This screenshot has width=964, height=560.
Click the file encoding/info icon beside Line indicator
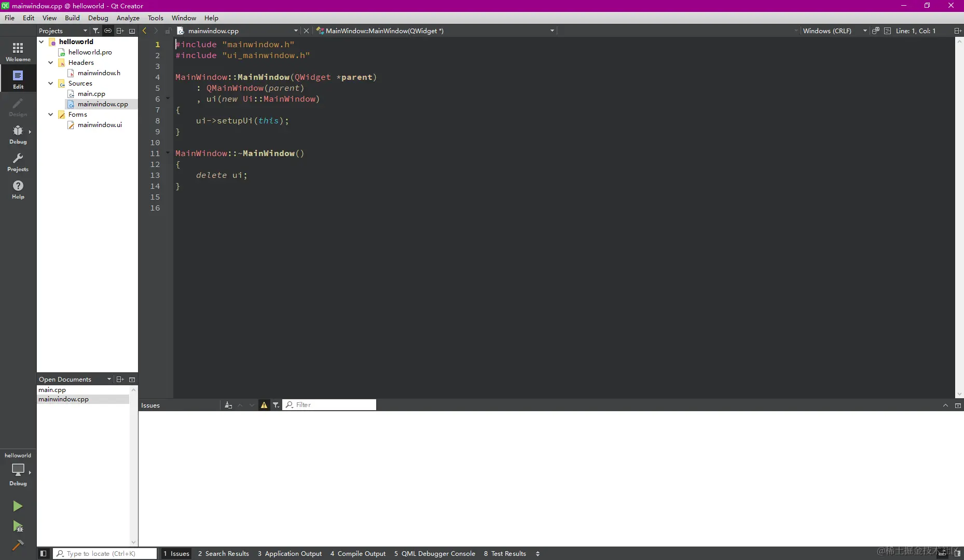click(887, 31)
